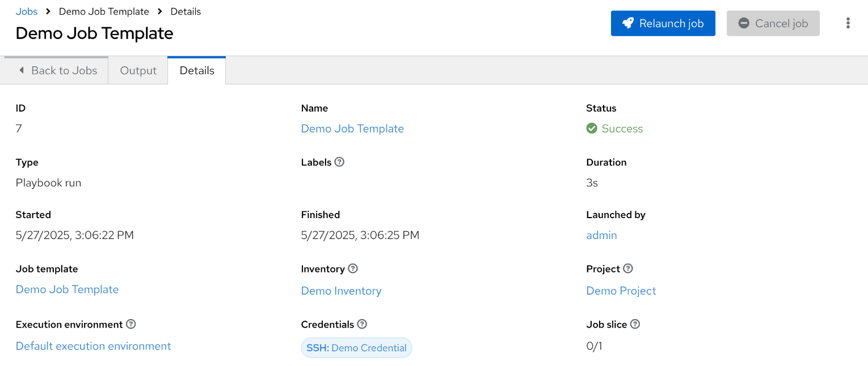Switch to the Output tab
Screen dimensions: 868x366
(x=138, y=70)
